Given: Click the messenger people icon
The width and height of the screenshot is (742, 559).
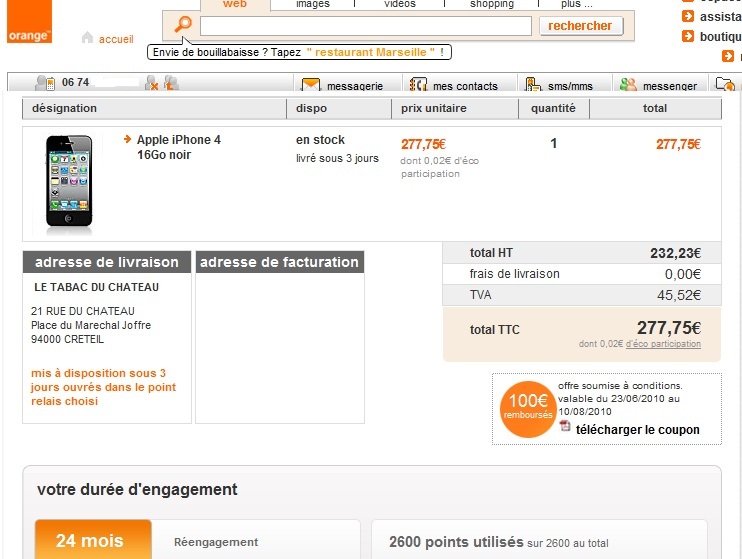Looking at the screenshot, I should 628,84.
